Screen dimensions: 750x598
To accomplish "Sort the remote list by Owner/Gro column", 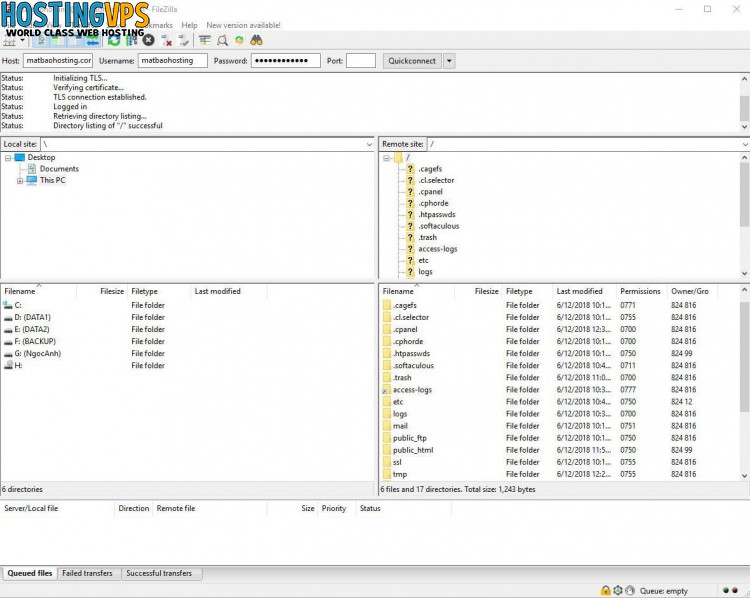I will click(x=690, y=291).
